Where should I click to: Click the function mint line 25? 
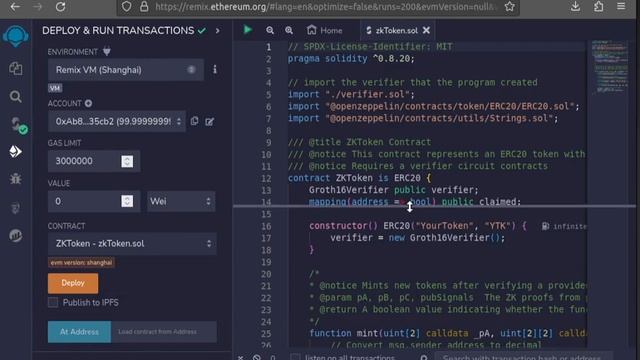click(x=447, y=333)
